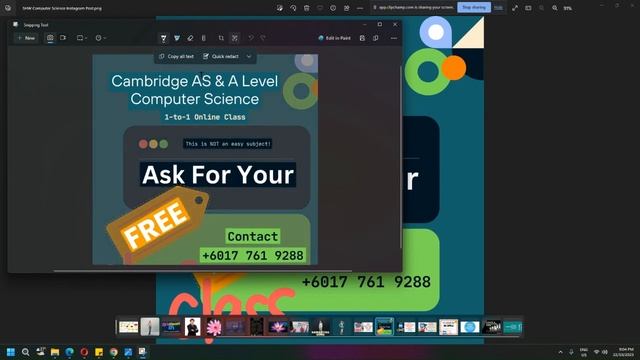Select the pink flower thumbnail in filmstrip
The image size is (640, 360).
pos(213,327)
